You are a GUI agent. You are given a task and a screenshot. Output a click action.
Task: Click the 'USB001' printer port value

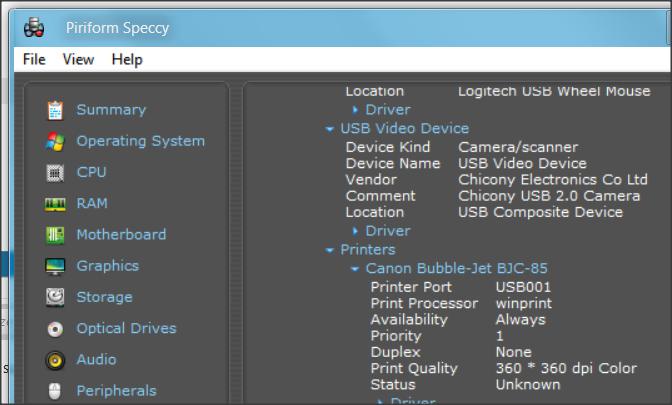(523, 288)
